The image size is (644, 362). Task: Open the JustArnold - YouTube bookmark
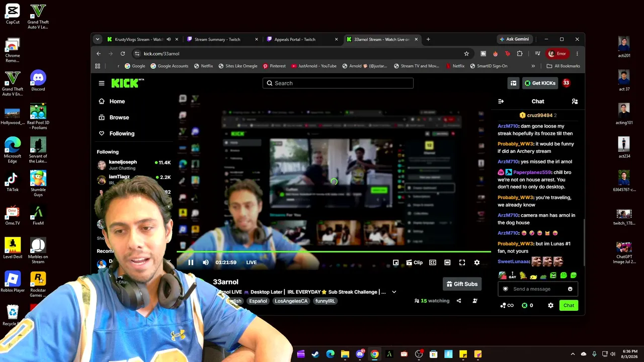pos(313,66)
